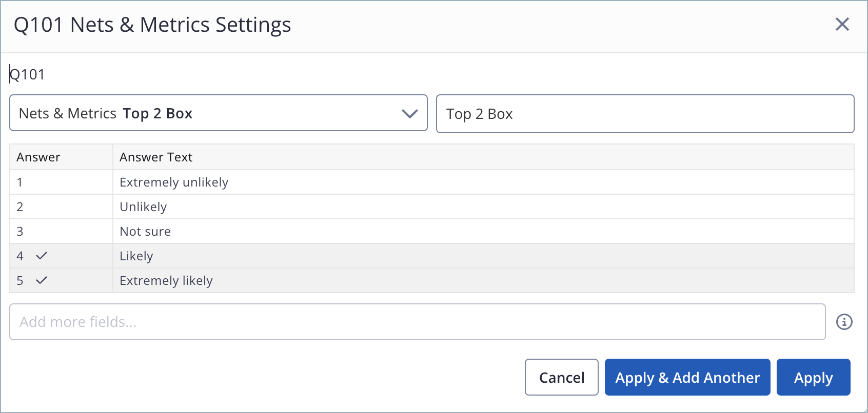Click the Q101 question label text

click(28, 75)
